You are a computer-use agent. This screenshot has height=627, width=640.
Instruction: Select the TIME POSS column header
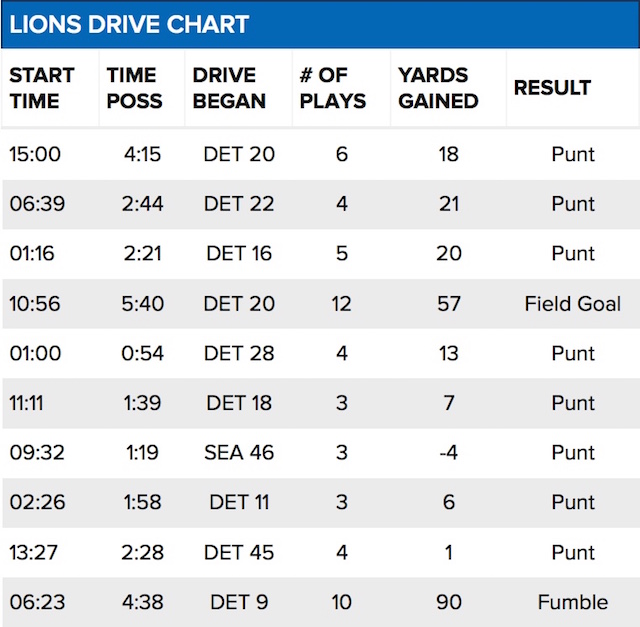(132, 88)
